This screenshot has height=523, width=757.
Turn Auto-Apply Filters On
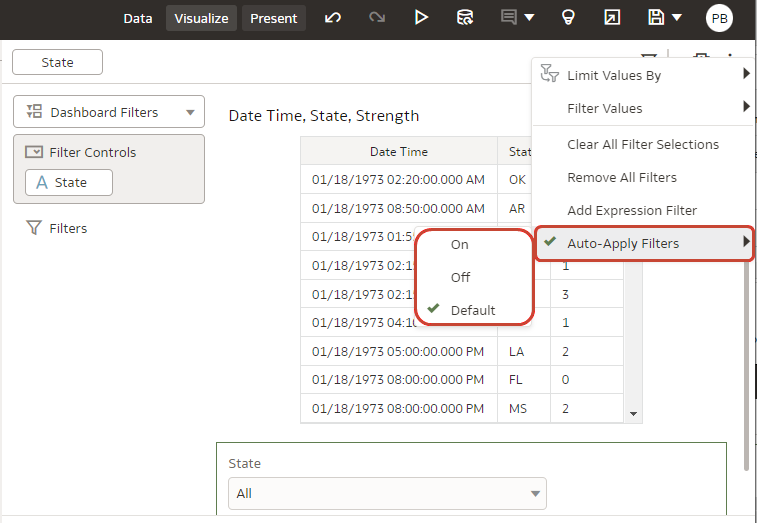[x=460, y=244]
